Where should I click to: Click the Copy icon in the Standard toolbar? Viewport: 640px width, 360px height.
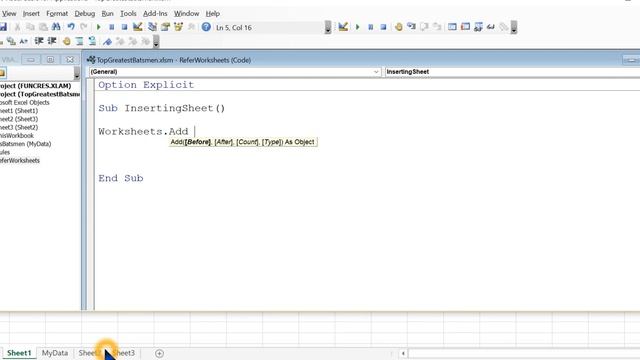30,27
